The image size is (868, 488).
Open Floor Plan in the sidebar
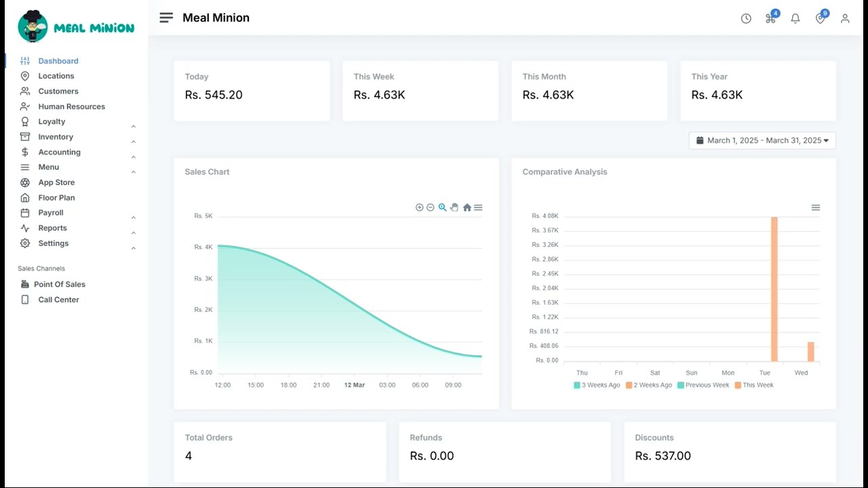[x=56, y=197]
